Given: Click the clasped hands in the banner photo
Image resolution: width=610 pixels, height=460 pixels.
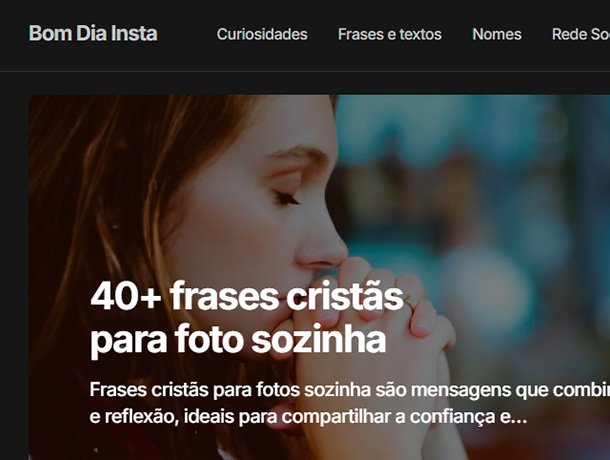Looking at the screenshot, I should coord(373,331).
